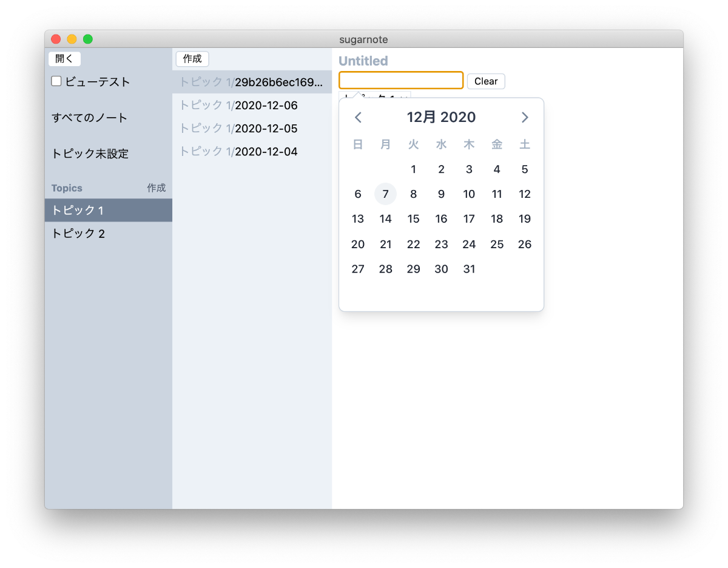Click the 12月 2020 calendar heading
728x568 pixels.
pyautogui.click(x=441, y=117)
